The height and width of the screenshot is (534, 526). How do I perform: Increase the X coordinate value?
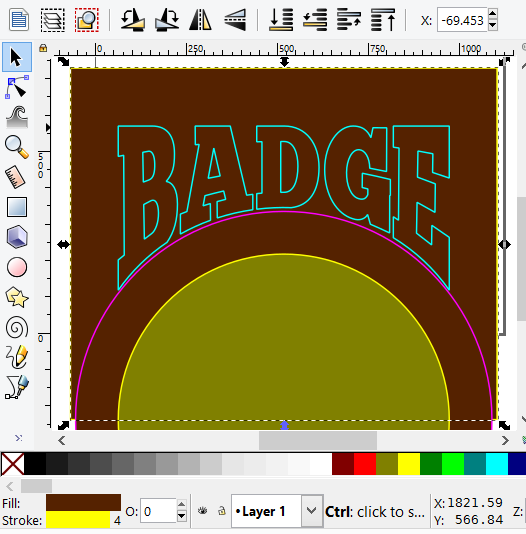[493, 15]
